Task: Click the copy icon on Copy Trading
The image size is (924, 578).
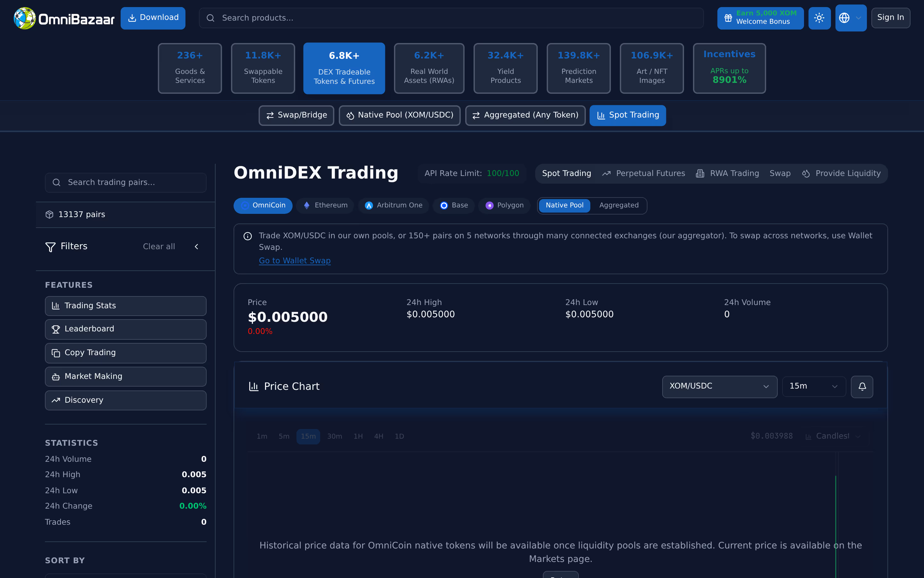Action: click(x=56, y=353)
